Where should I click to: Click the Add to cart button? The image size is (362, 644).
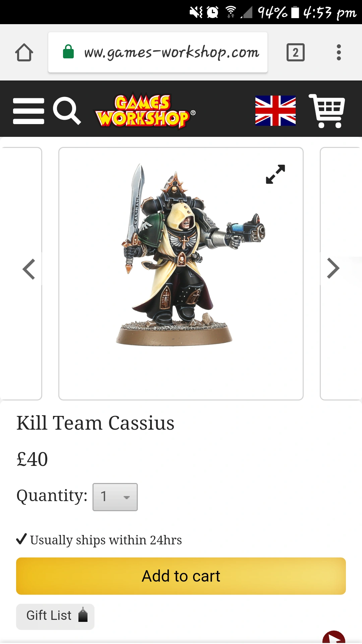click(x=181, y=576)
